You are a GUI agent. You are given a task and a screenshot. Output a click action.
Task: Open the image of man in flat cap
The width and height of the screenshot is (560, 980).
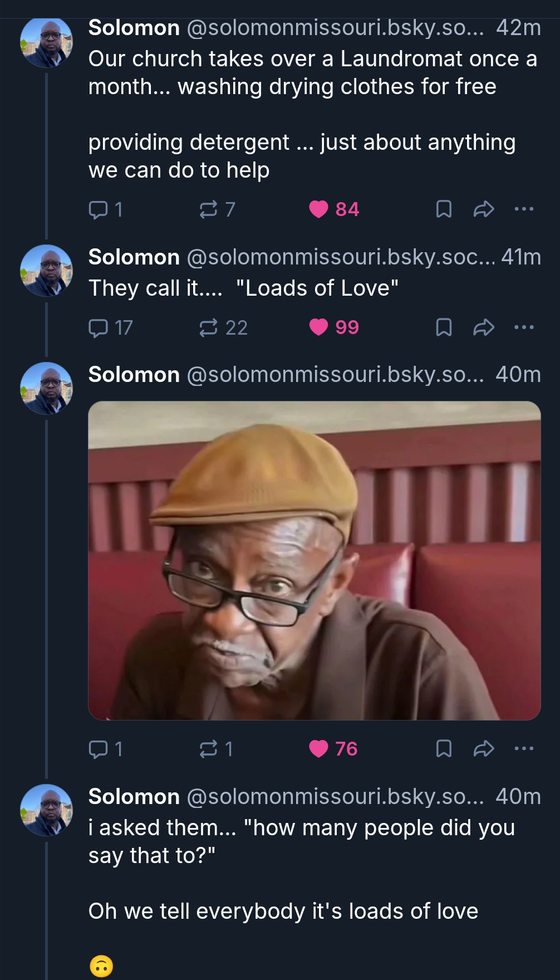click(x=315, y=560)
